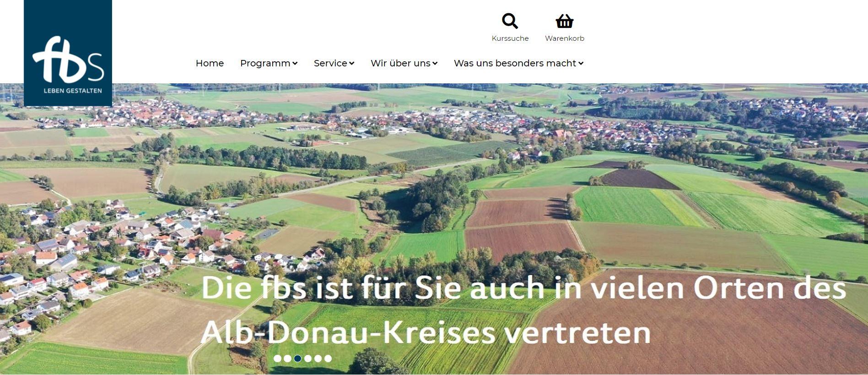Jump to the fifth carousel slide dot

(318, 359)
